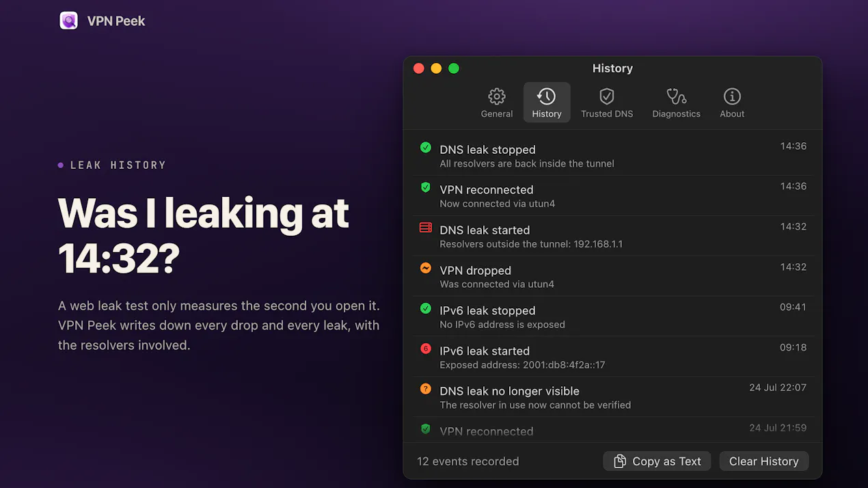This screenshot has width=868, height=488.
Task: Select 'Exposed address: 2001:db8:4f2a::17' text
Action: point(522,365)
